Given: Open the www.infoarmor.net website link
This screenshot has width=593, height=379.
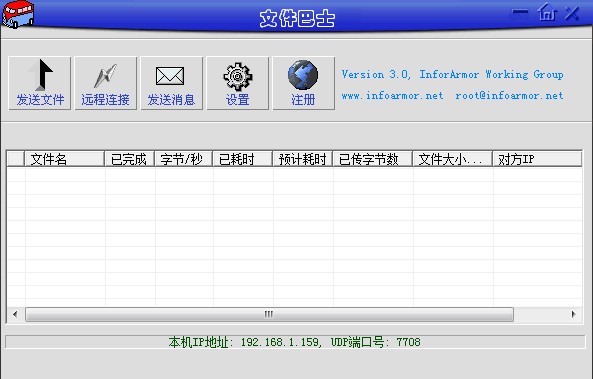Looking at the screenshot, I should pos(392,96).
